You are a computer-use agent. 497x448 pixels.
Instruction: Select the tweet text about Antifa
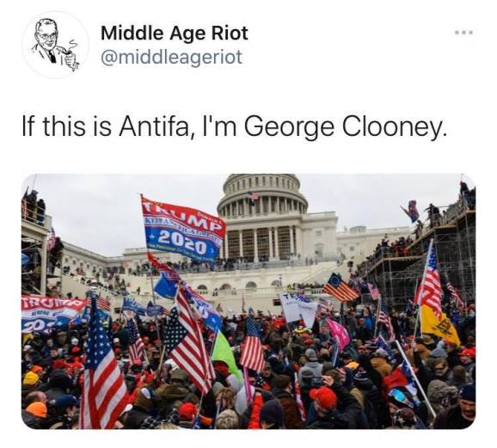click(x=235, y=126)
